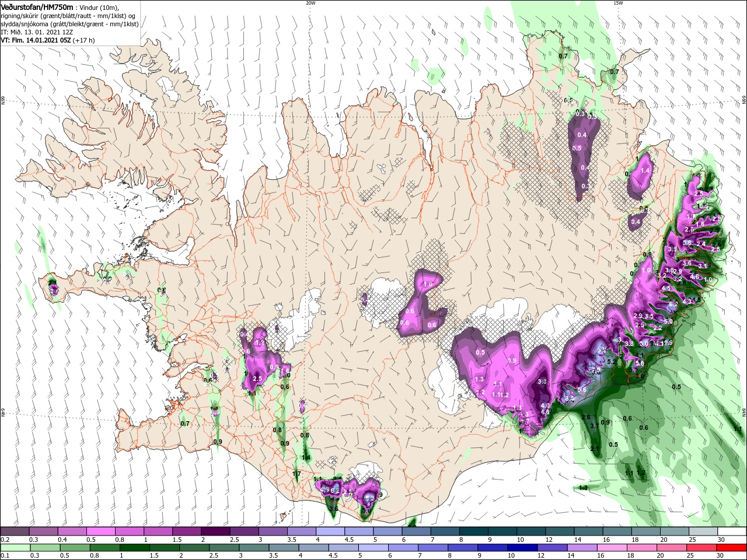Click the 5.2 precipitation value on the map
Image resolution: width=747 pixels, height=560 pixels.
coord(612,362)
